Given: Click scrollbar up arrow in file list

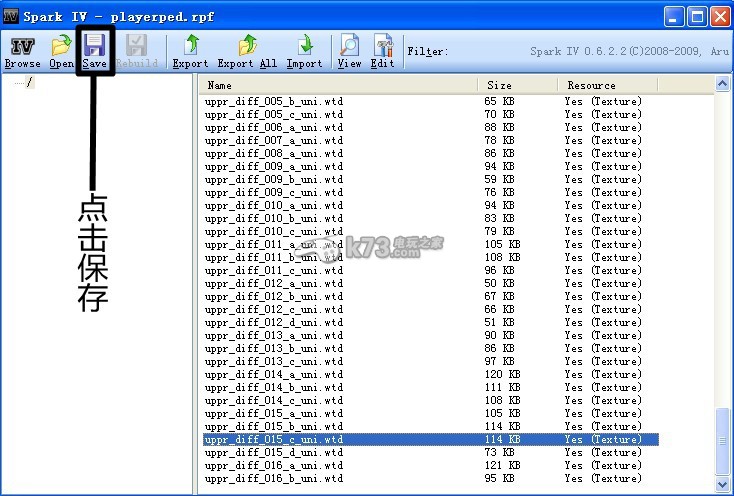Looking at the screenshot, I should (x=724, y=85).
